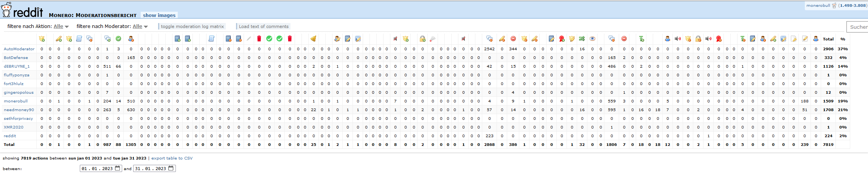Click export table to CSV link
The width and height of the screenshot is (868, 175).
point(172,158)
